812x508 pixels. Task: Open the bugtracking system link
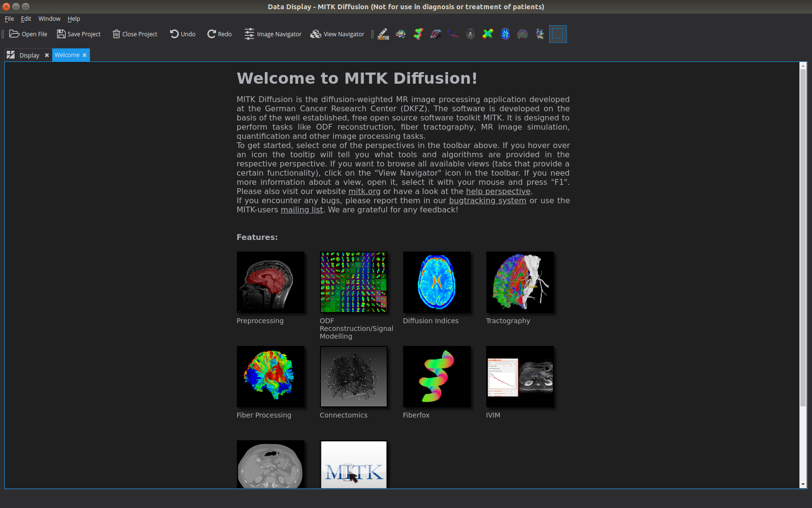coord(488,201)
